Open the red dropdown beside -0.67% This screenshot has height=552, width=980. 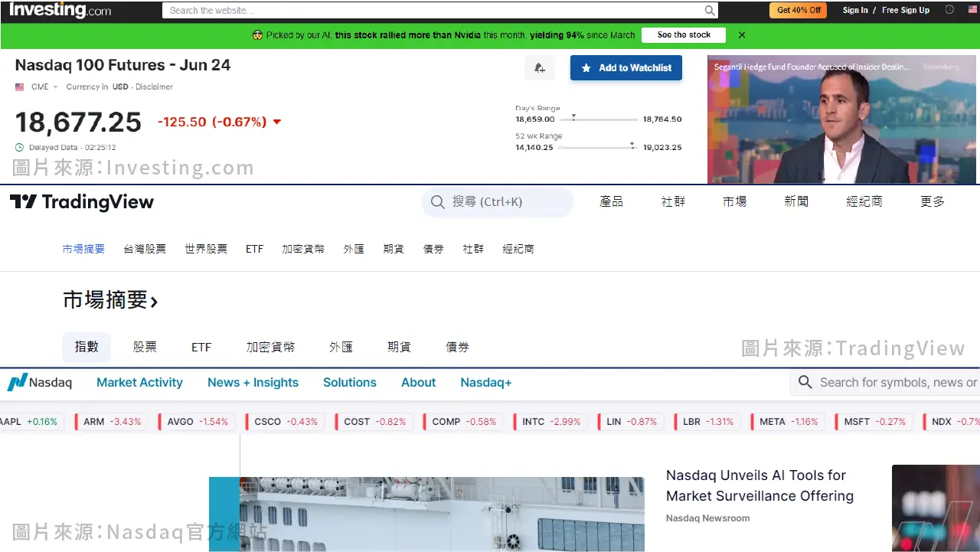coord(277,122)
